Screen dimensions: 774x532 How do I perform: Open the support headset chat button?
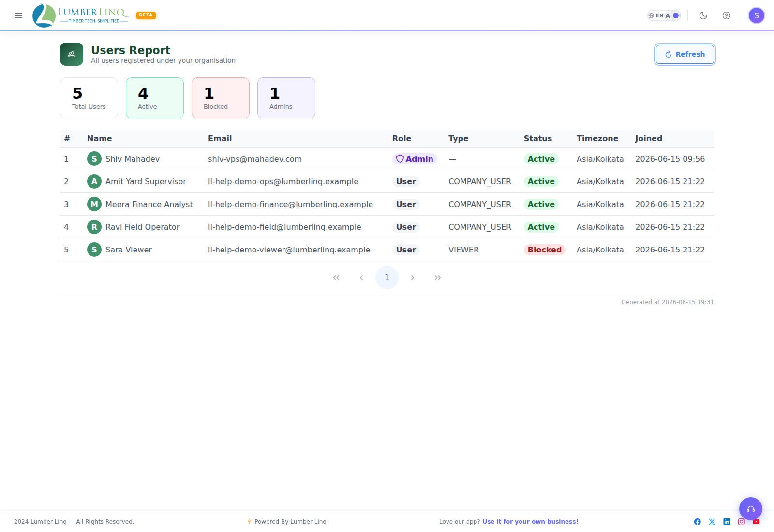751,509
